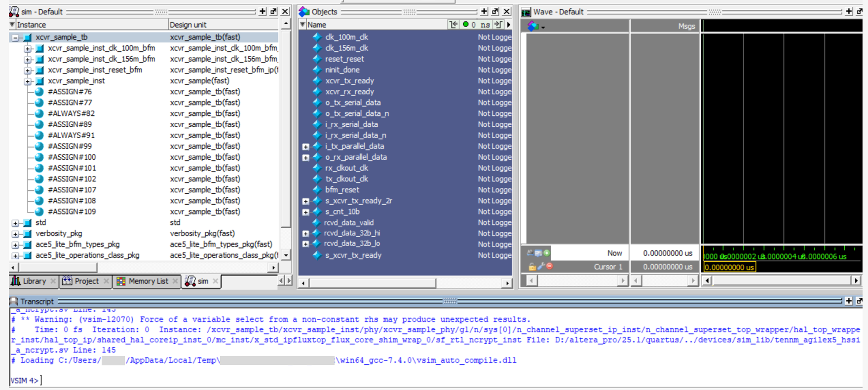Image resolution: width=868 pixels, height=390 pixels.
Task: Open the Wave signal format dropdown icon
Action: (x=535, y=27)
